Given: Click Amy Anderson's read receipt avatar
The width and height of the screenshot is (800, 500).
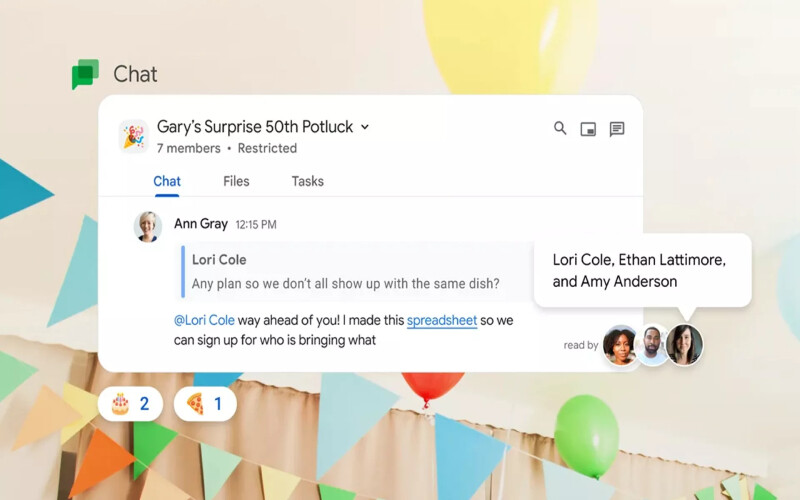Looking at the screenshot, I should [x=685, y=345].
